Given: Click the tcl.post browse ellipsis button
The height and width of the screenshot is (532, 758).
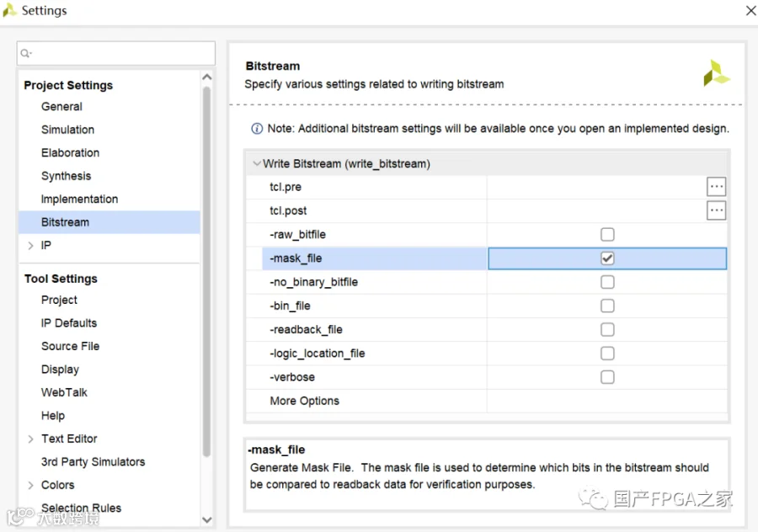Looking at the screenshot, I should pyautogui.click(x=716, y=210).
